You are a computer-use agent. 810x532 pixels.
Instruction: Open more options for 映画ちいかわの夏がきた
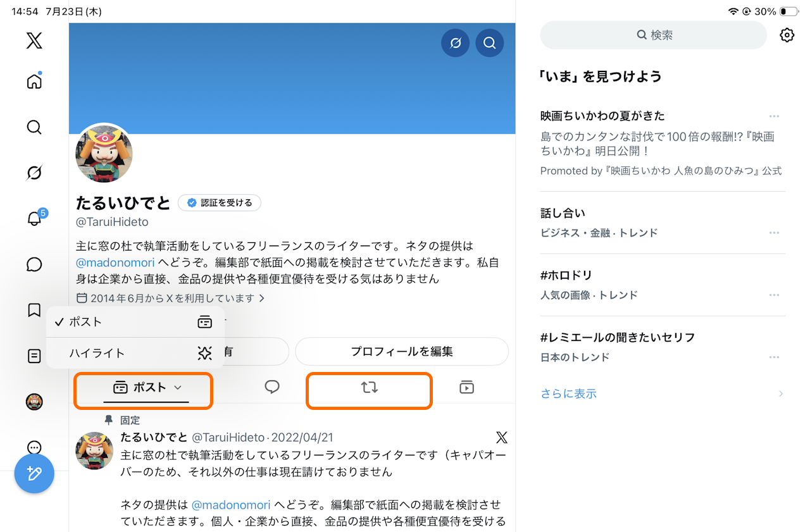point(774,116)
